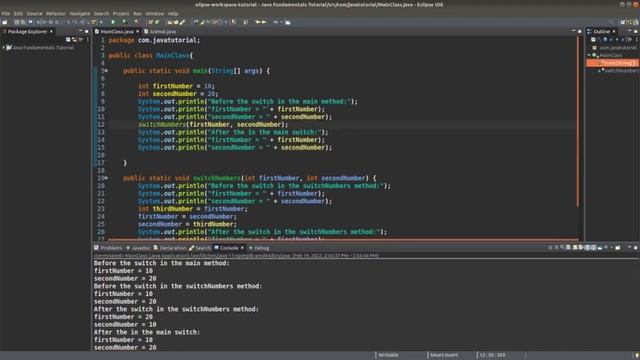Viewport: 640px width, 360px height.
Task: Open a Terminal from the toolbar
Action: coord(30,22)
